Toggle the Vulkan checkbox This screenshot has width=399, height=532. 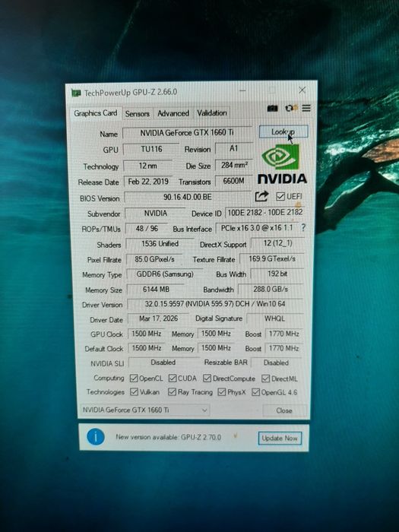135,392
